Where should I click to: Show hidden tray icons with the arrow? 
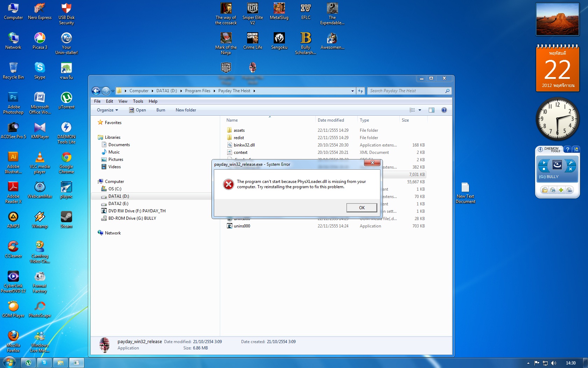(x=528, y=363)
